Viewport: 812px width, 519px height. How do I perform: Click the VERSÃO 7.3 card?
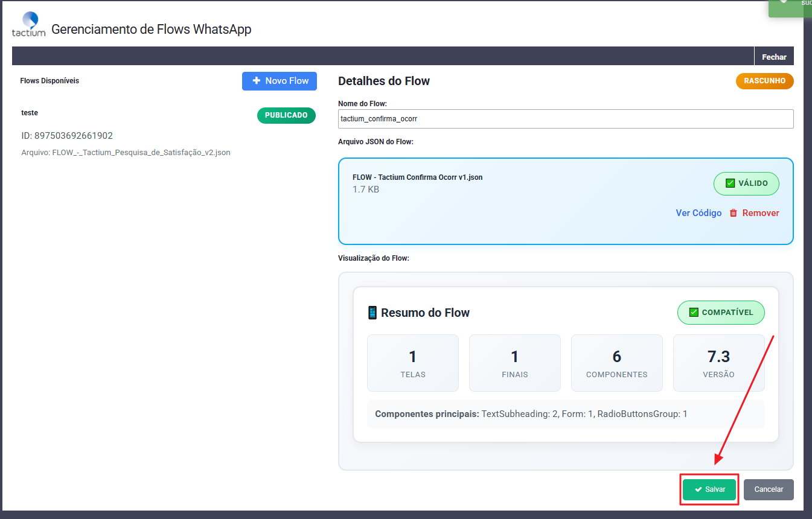click(x=718, y=363)
